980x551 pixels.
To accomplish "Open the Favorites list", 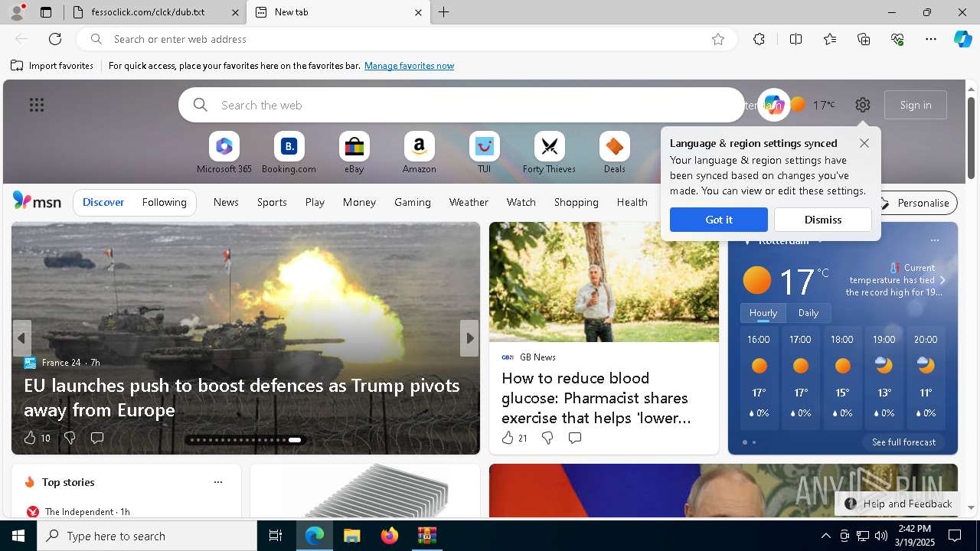I will click(x=830, y=39).
